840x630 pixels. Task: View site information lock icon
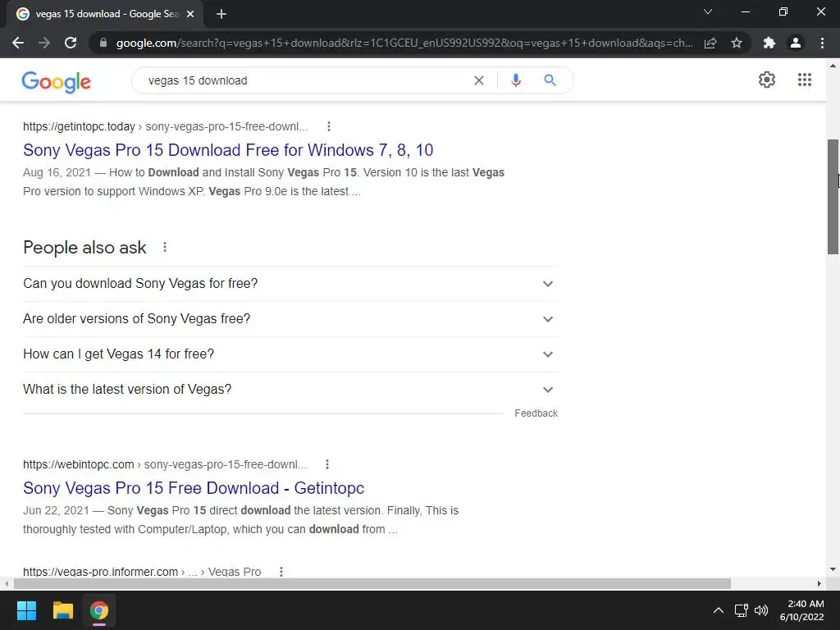pos(103,43)
